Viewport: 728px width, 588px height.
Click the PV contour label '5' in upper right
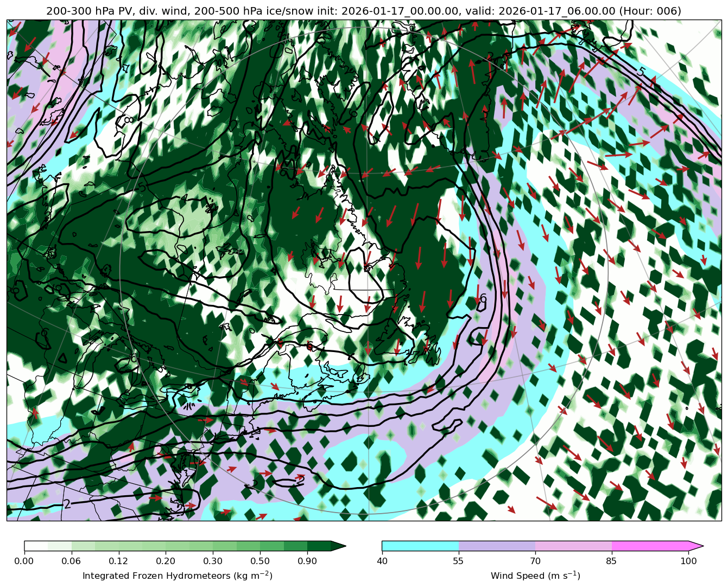pyautogui.click(x=641, y=72)
